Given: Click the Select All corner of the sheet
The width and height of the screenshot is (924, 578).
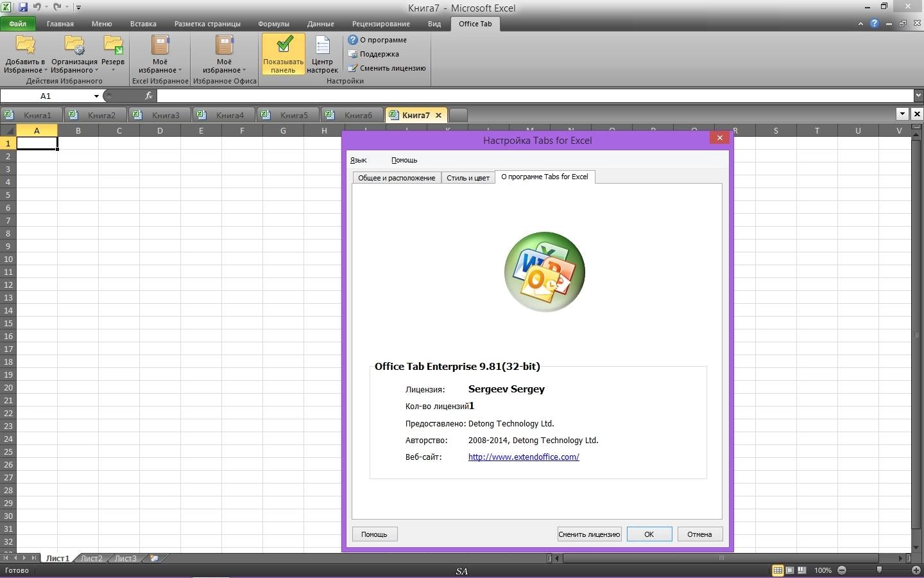Looking at the screenshot, I should [8, 130].
